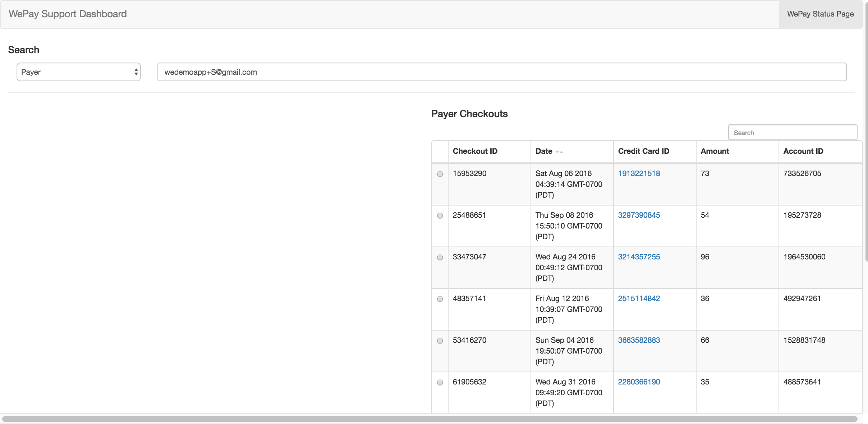The height and width of the screenshot is (424, 868).
Task: Click amount 54 cell
Action: point(737,226)
